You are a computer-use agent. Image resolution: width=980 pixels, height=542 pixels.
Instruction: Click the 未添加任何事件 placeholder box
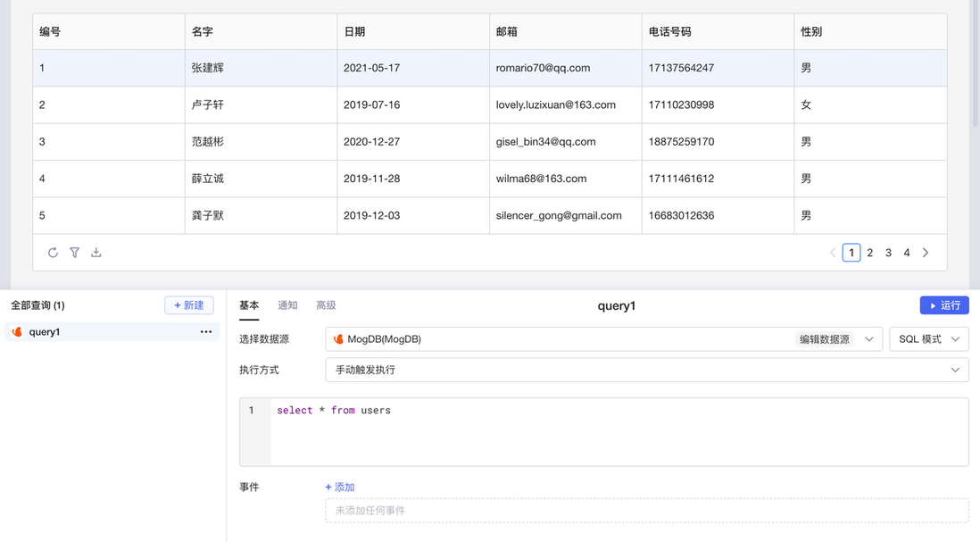[647, 511]
